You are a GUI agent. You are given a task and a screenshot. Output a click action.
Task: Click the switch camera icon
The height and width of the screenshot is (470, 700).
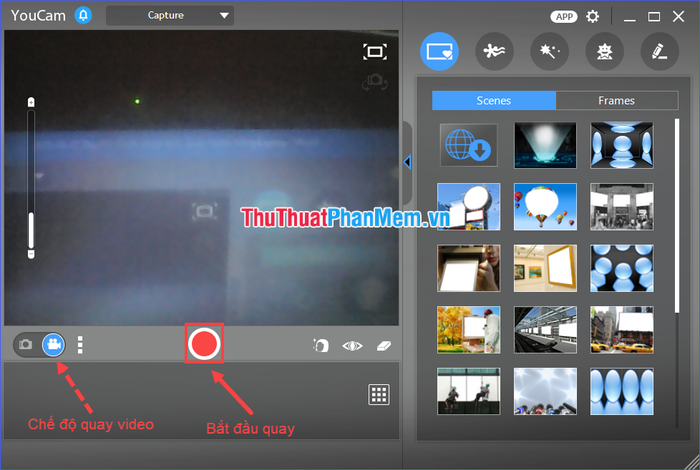click(375, 82)
